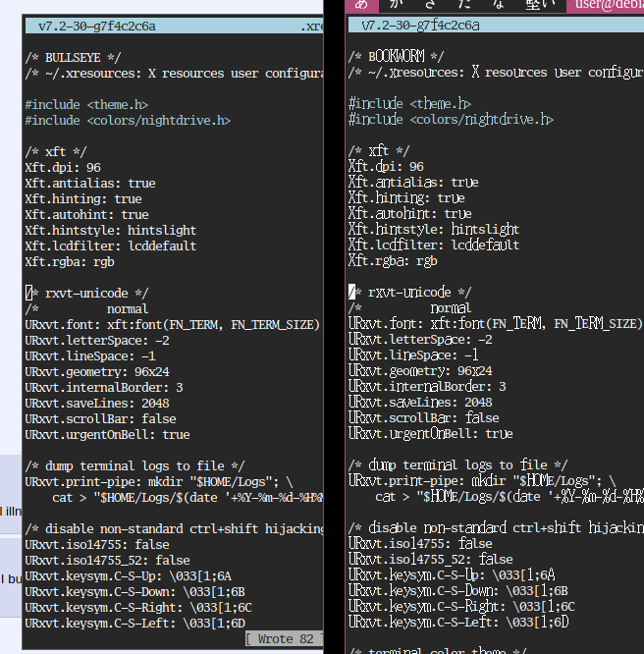Switch to the な workspace tag

coord(499,5)
